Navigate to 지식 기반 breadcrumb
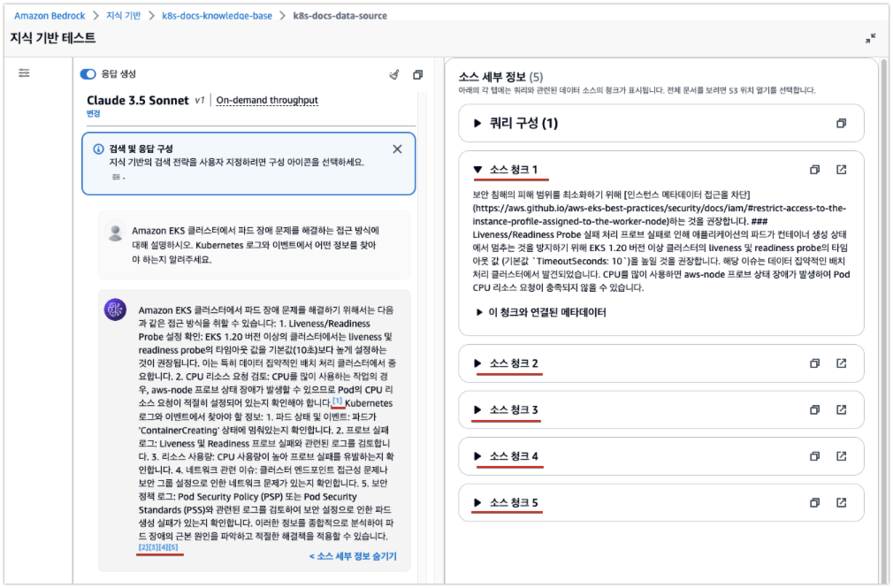Image resolution: width=893 pixels, height=588 pixels. pos(124,15)
